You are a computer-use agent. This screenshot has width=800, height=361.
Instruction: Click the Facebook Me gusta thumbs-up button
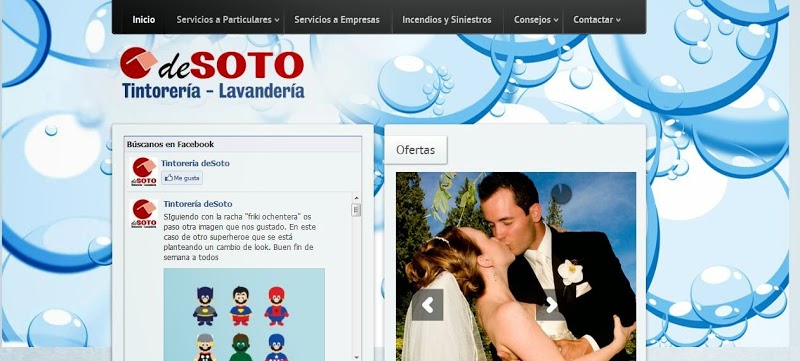(x=182, y=178)
